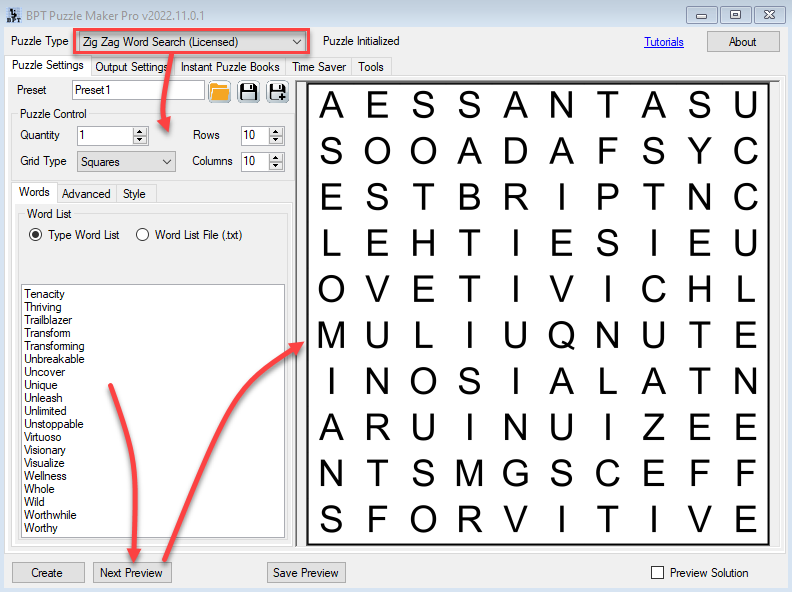Increase Columns value with up arrow
This screenshot has height=592, width=792.
pos(276,156)
